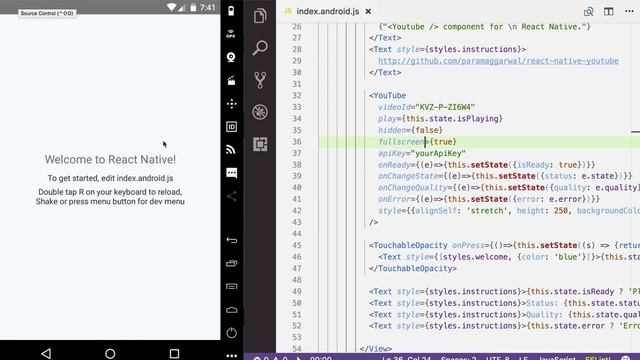Click the open changes icon near split editor
640x360 pixels.
point(588,11)
